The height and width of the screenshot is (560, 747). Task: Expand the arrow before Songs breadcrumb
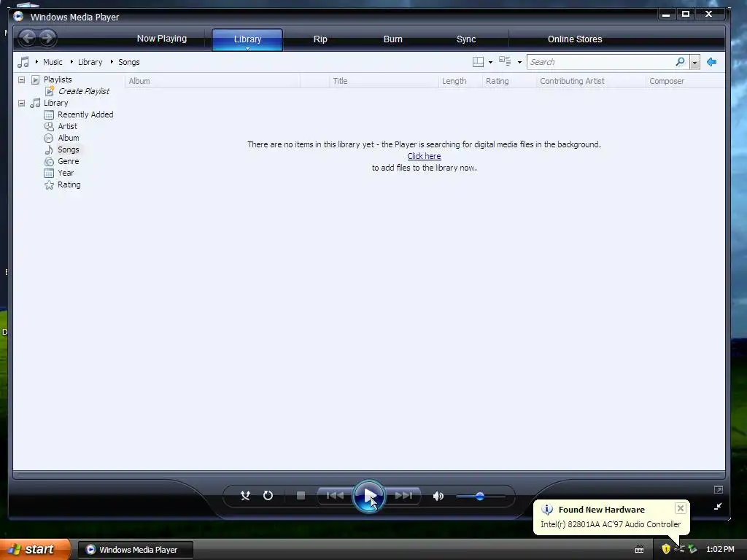[x=112, y=62]
